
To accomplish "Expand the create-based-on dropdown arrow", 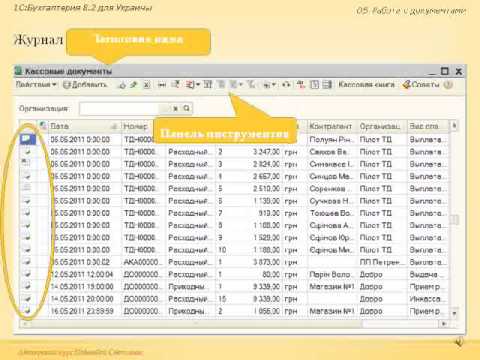I will (x=198, y=85).
